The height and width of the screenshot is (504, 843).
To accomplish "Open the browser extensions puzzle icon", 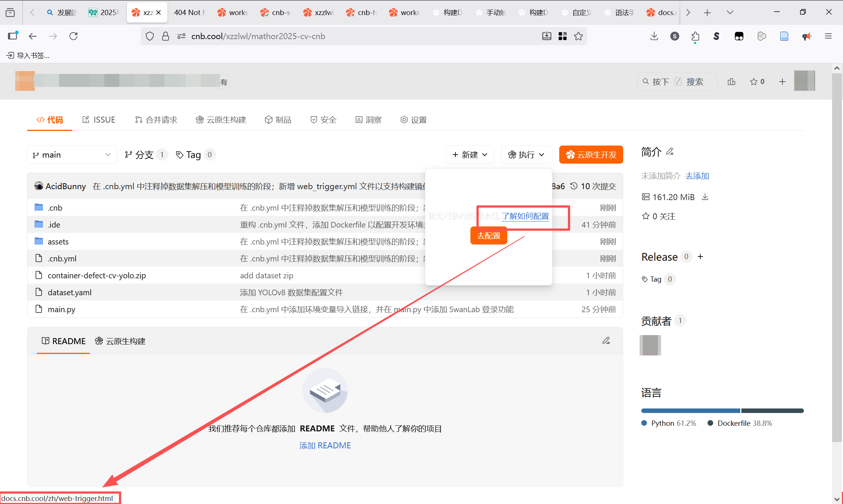I will pos(695,36).
